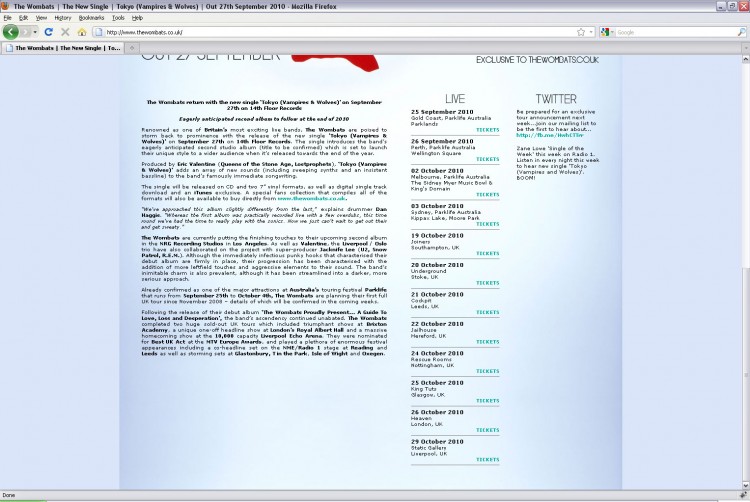The width and height of the screenshot is (750, 502).
Task: Click the Forward navigation arrow
Action: coord(25,32)
